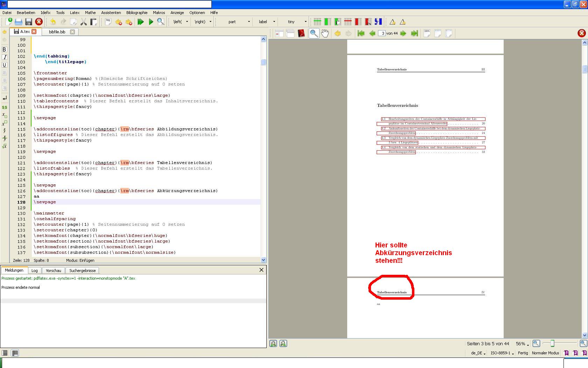Open PDF in external Acrobat viewer icon

click(x=301, y=33)
